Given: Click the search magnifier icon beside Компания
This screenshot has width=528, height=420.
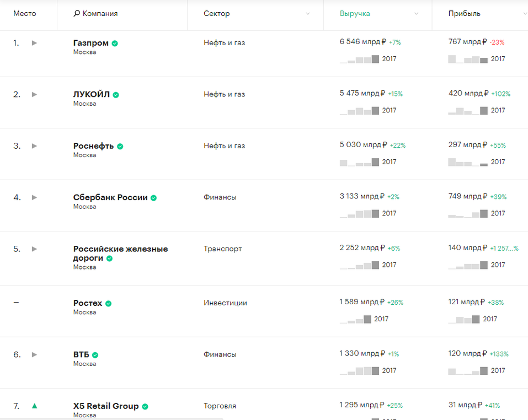Looking at the screenshot, I should 77,14.
